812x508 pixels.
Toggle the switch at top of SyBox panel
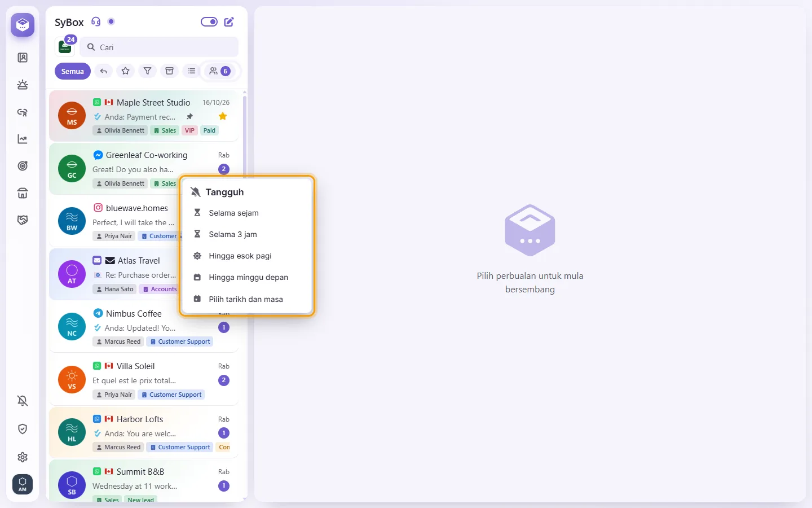(x=209, y=22)
